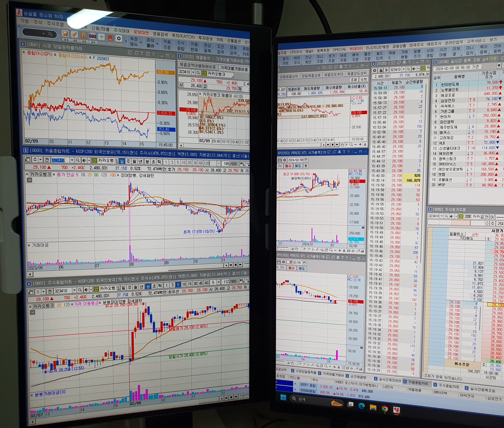The width and height of the screenshot is (504, 428).
Task: Click the candlestick settings icon right of 189/600
Action: coord(242,164)
